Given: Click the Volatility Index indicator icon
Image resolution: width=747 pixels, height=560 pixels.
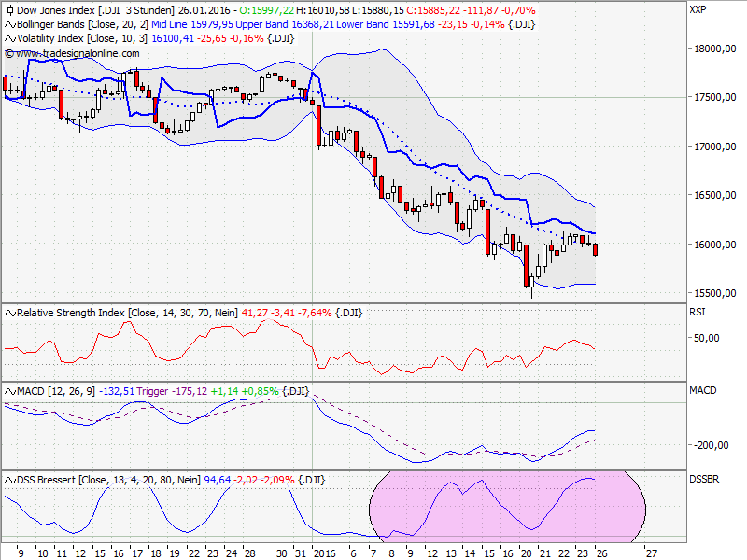Looking at the screenshot, I should click(x=8, y=39).
